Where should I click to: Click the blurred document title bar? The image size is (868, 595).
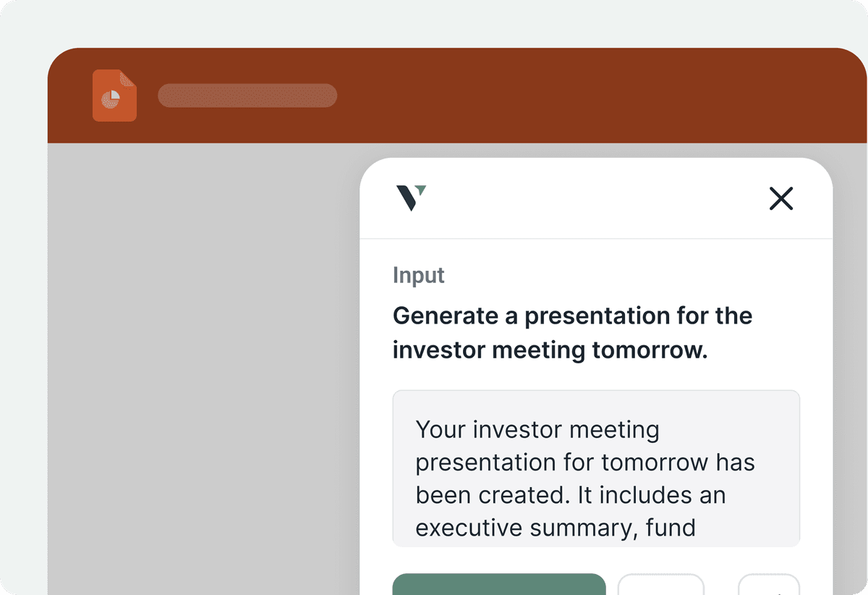coord(247,96)
